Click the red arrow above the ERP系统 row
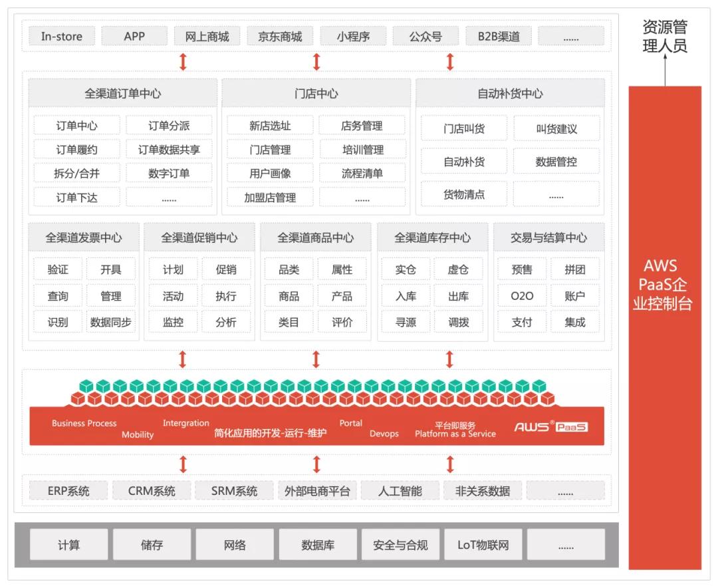This screenshot has height=588, width=718. point(183,464)
